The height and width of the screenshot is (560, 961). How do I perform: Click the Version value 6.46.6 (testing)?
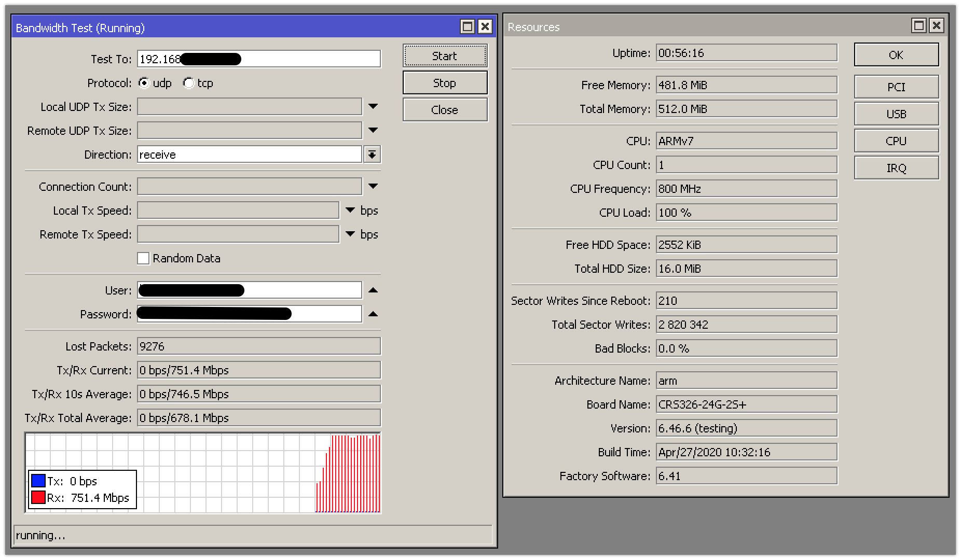[747, 428]
